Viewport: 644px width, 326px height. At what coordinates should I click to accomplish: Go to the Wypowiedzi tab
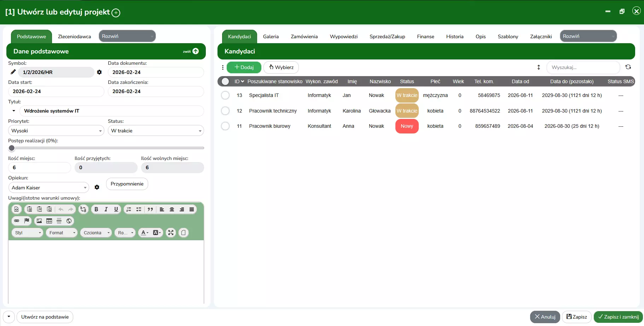pos(344,36)
